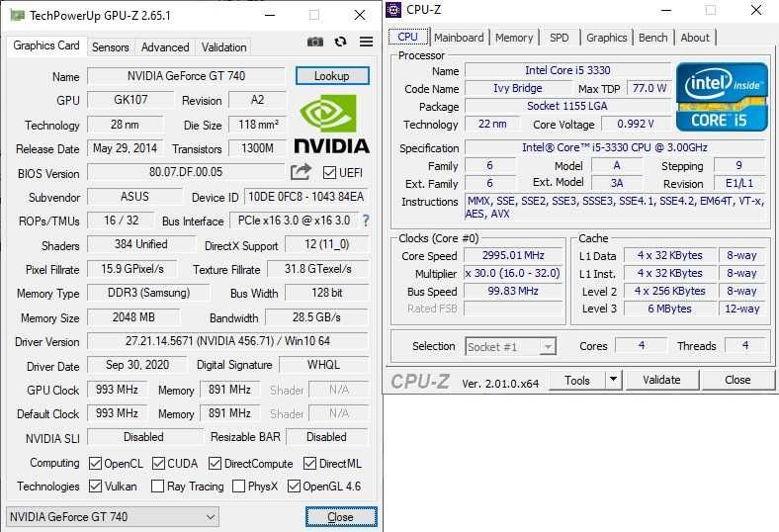
Task: Click the NVIDIA logo in GPU-Z
Action: click(x=331, y=125)
